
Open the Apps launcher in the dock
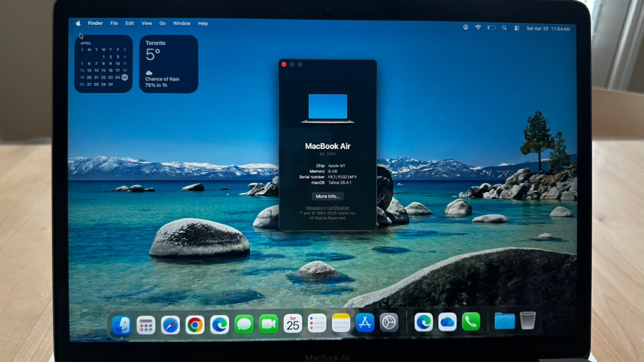coord(146,325)
